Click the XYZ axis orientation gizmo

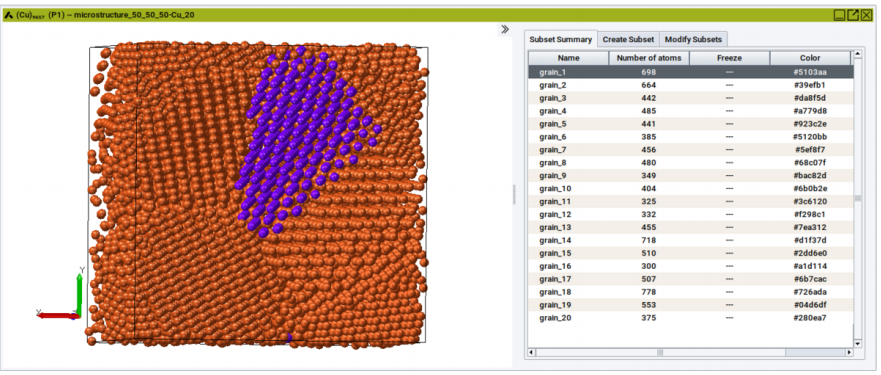point(62,295)
